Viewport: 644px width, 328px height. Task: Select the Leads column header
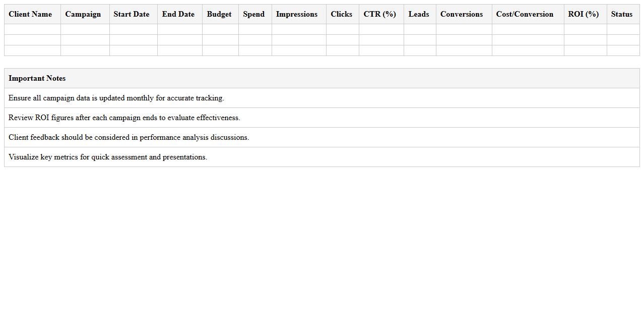pyautogui.click(x=419, y=14)
